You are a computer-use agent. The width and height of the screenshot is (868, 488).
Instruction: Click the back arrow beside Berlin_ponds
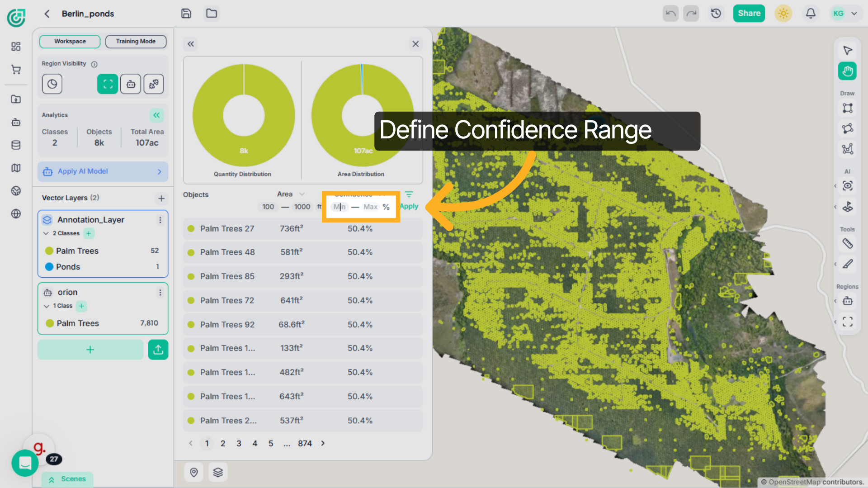(47, 14)
